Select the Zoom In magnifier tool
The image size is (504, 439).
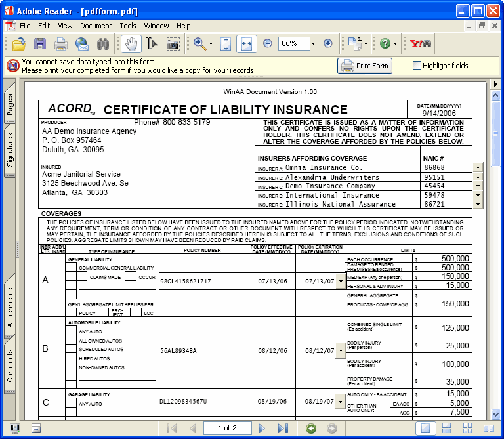(x=200, y=44)
